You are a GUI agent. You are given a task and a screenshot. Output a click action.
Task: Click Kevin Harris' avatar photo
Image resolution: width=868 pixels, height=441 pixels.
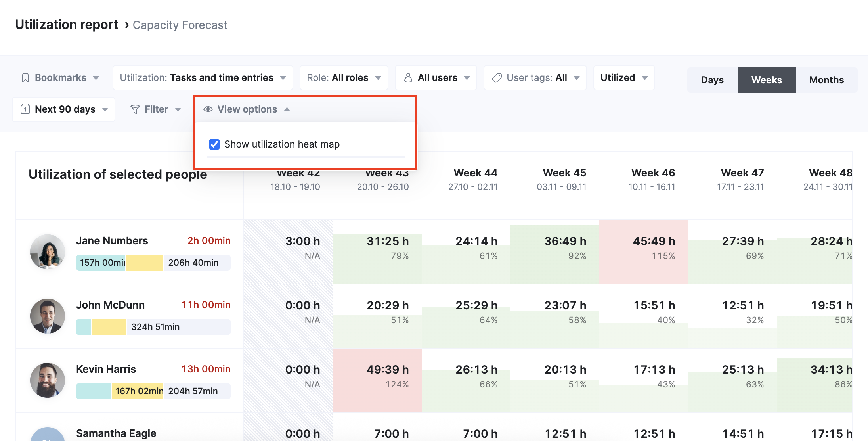[x=48, y=380]
